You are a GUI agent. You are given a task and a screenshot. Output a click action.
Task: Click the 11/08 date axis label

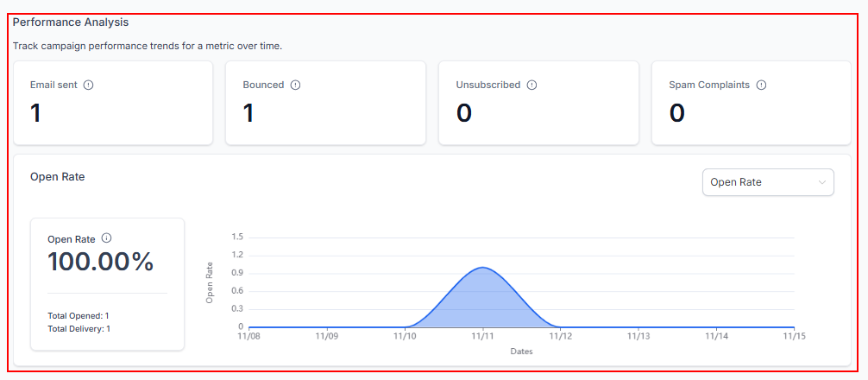point(248,336)
